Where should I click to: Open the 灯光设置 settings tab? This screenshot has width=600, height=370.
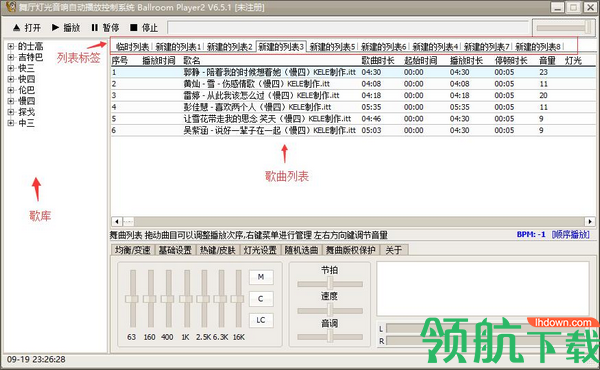tap(260, 250)
